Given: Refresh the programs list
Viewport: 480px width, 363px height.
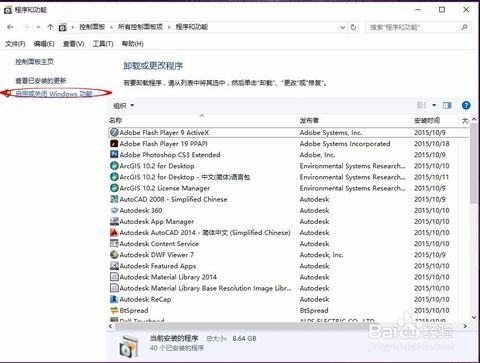Looking at the screenshot, I should [x=353, y=27].
